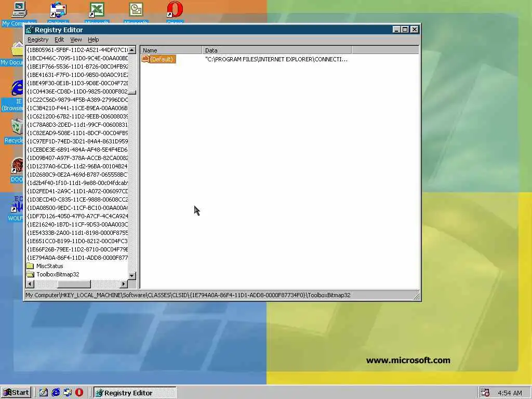Select key {1BE49F30-0E1B-11D3-9D8E
This screenshot has width=532, height=399.
tap(77, 83)
